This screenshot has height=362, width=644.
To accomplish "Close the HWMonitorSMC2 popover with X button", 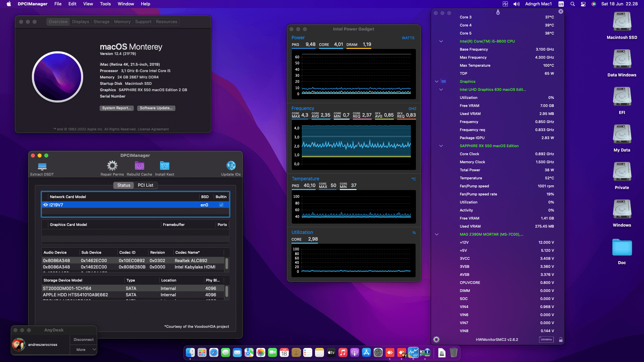I will coord(560,11).
